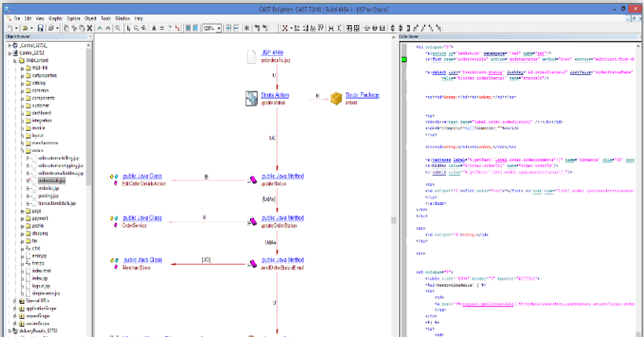
Task: Open the Help menu
Action: tap(139, 19)
